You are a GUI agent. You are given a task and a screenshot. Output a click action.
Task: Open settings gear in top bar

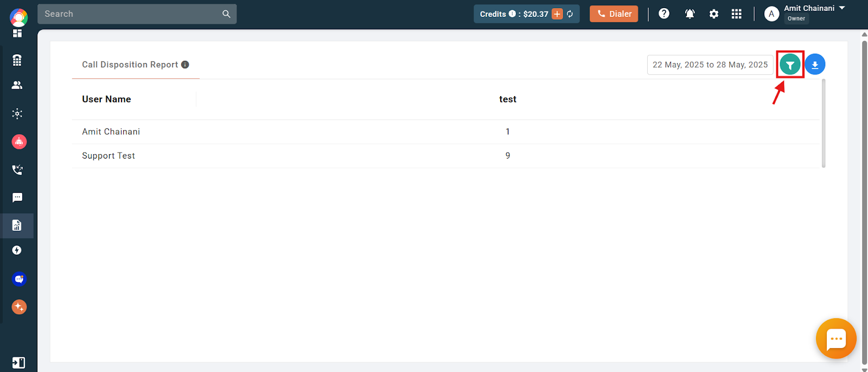714,14
